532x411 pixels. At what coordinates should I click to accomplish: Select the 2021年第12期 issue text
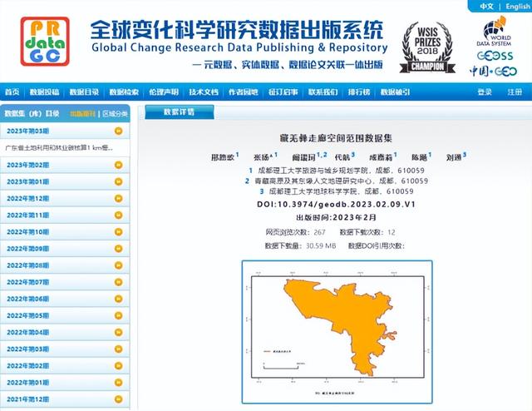click(x=28, y=399)
